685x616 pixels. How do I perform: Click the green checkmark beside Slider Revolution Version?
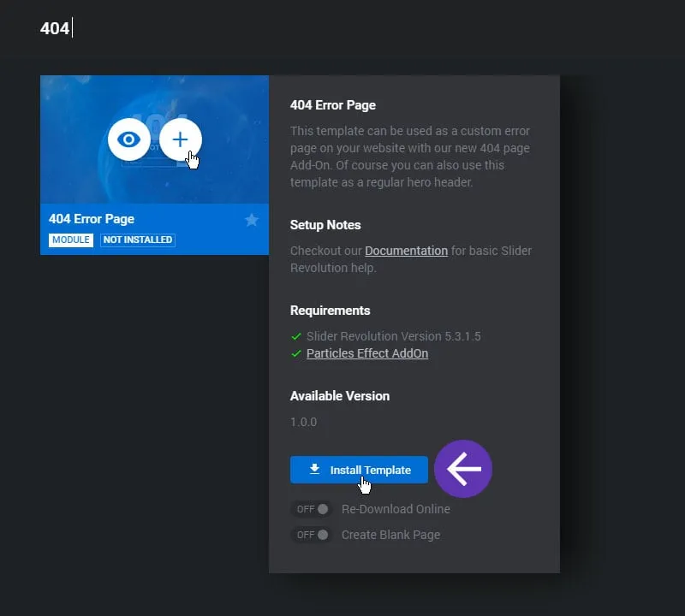(x=296, y=336)
